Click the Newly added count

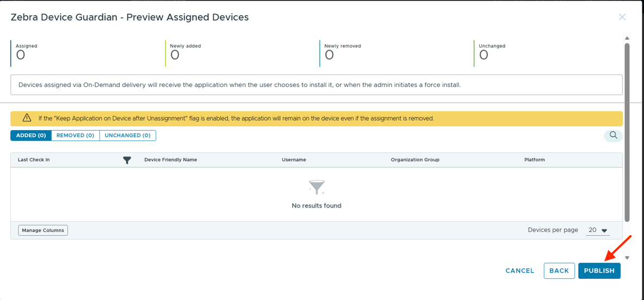185,52
